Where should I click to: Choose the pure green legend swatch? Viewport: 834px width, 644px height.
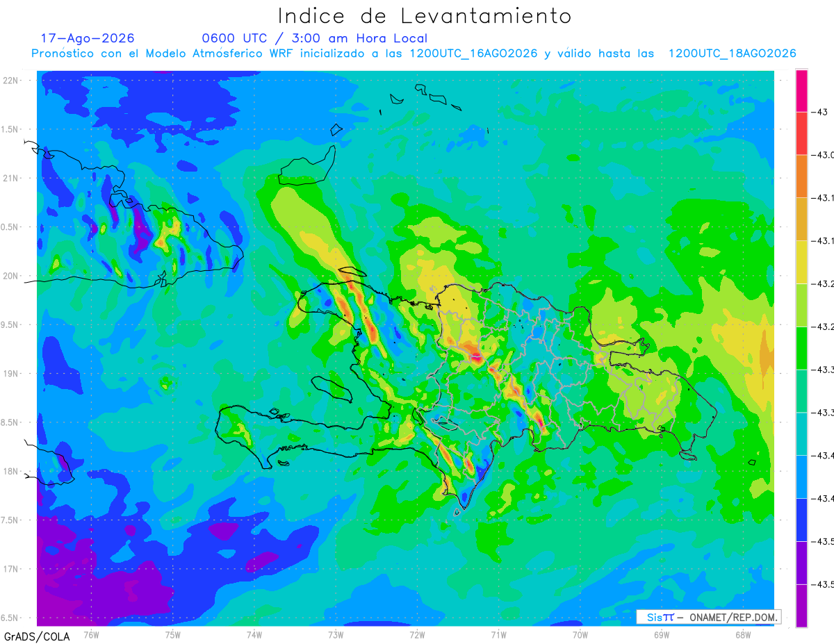(801, 348)
